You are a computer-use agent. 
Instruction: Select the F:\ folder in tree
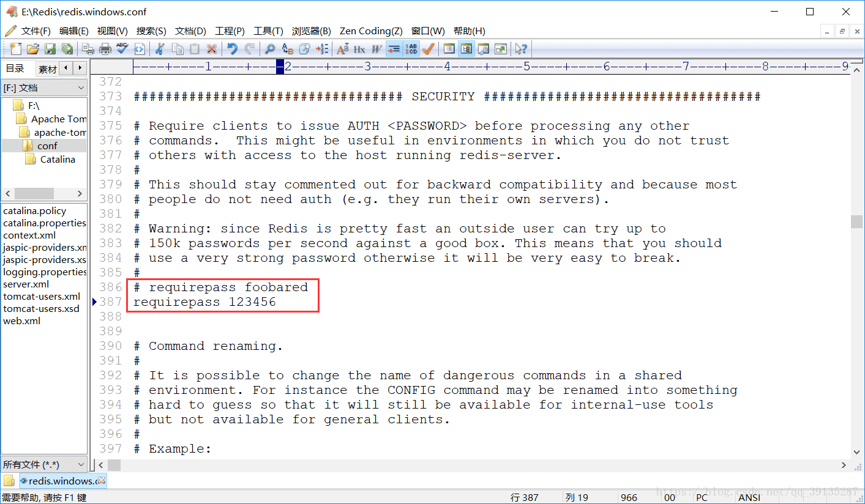point(34,105)
